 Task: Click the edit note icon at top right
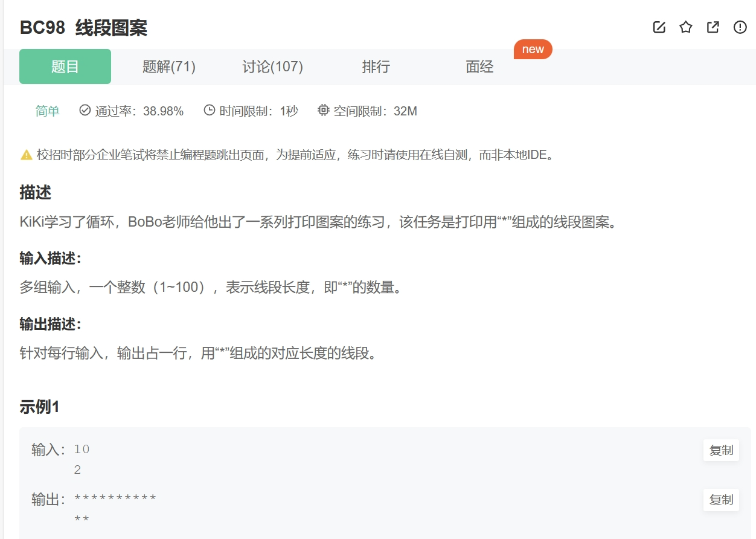(x=659, y=27)
